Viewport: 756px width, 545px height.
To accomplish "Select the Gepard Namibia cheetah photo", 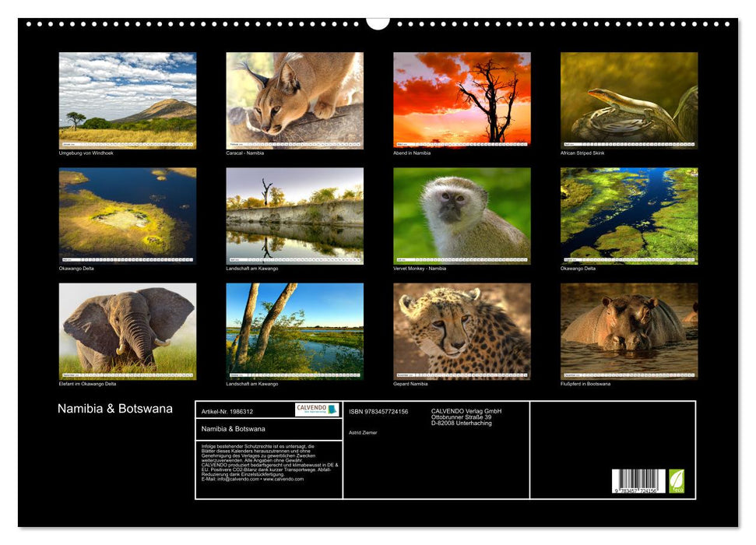I will click(x=462, y=331).
